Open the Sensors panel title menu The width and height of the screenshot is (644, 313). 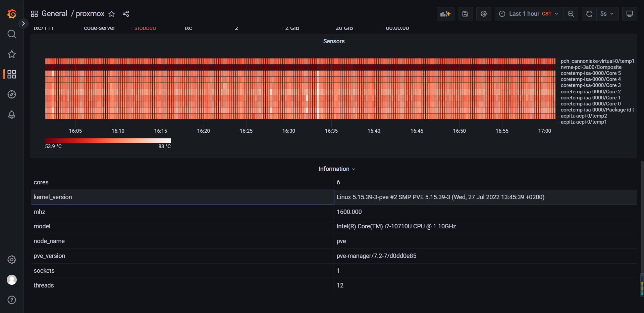pyautogui.click(x=334, y=41)
